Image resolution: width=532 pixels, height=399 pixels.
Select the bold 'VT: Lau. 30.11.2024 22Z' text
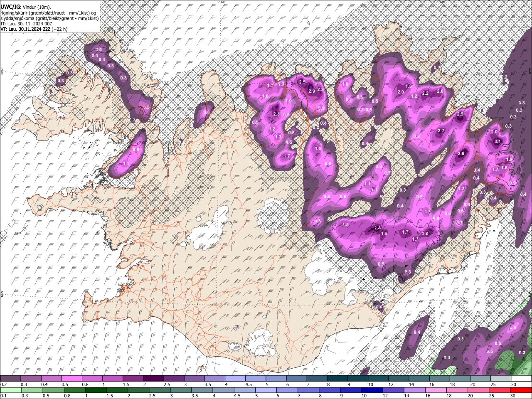pos(26,29)
